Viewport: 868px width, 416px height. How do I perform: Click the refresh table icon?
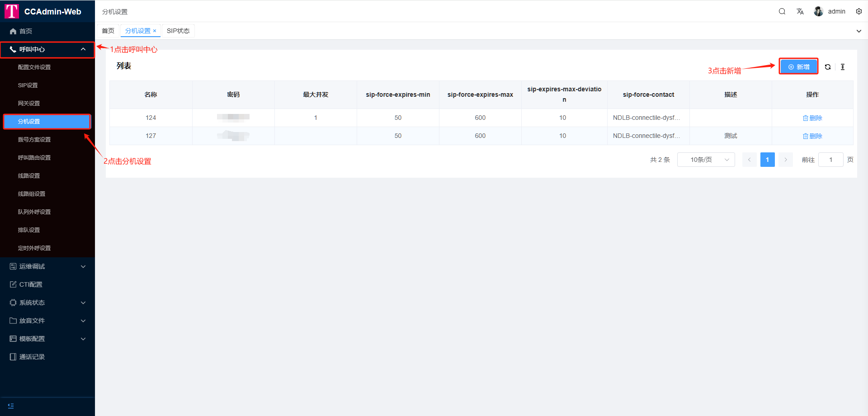[x=827, y=67]
